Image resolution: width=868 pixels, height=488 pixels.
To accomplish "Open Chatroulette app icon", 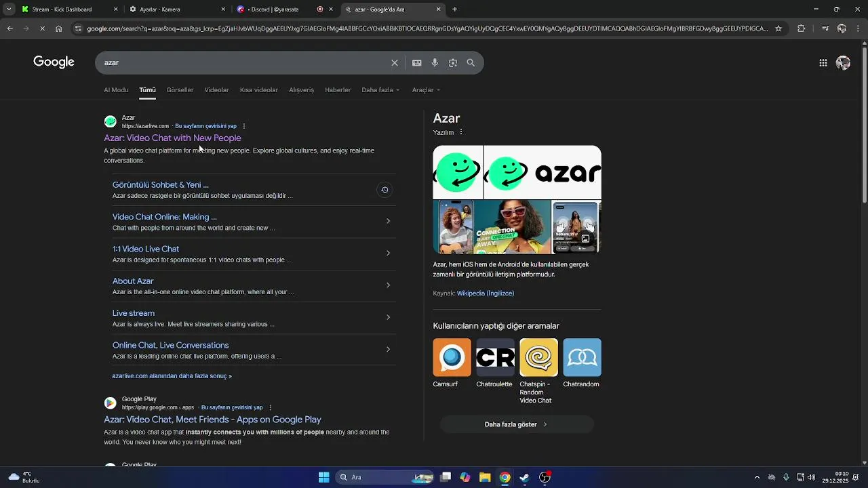I will click(495, 358).
